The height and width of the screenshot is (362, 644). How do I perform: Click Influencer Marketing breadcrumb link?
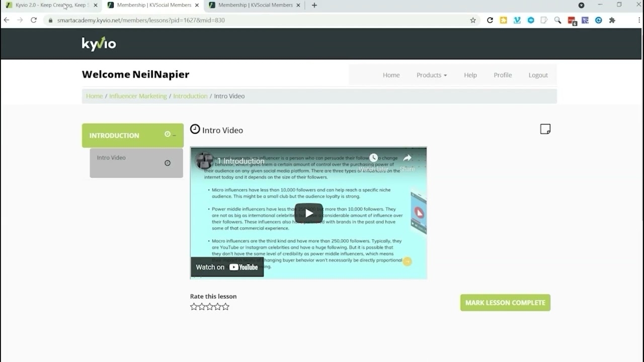[x=138, y=96]
